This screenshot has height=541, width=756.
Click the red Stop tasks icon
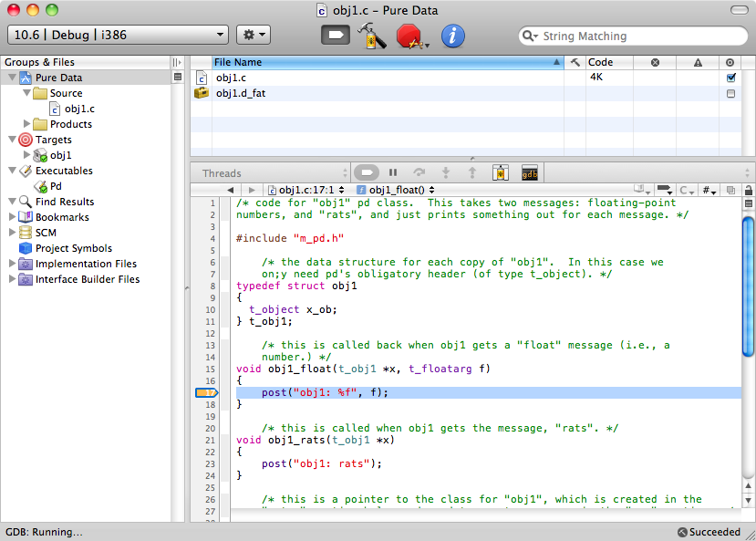[410, 36]
